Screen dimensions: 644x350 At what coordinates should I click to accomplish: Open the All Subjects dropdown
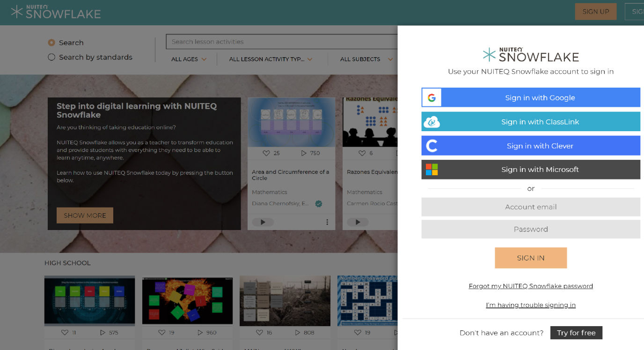(x=366, y=60)
